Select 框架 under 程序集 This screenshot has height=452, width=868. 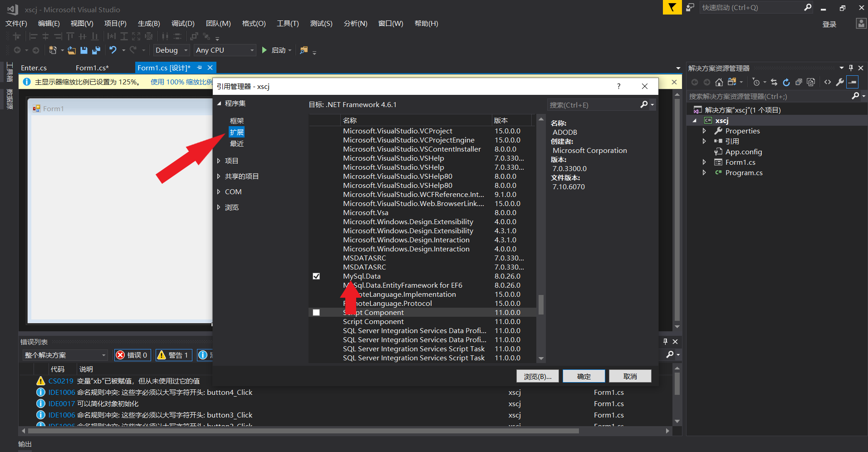237,121
